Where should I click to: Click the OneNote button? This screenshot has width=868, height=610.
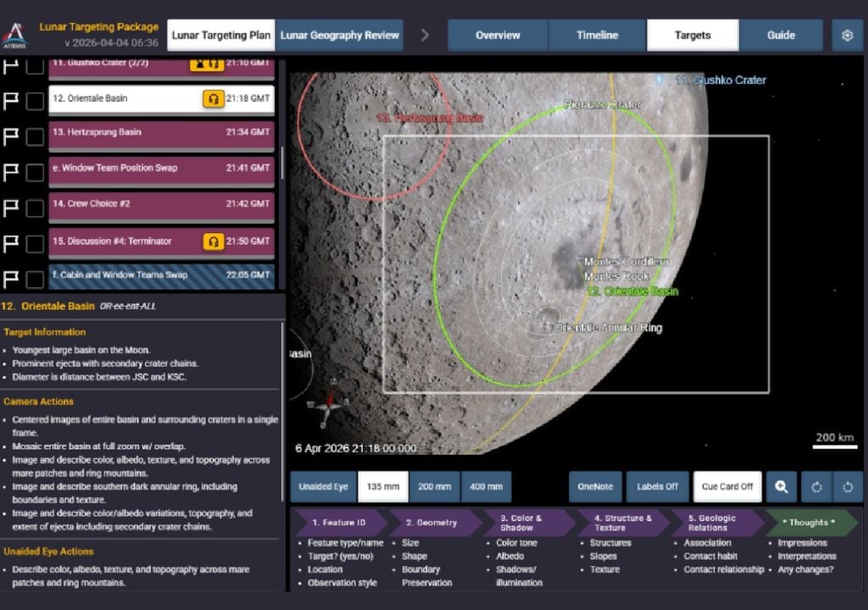[x=593, y=486]
